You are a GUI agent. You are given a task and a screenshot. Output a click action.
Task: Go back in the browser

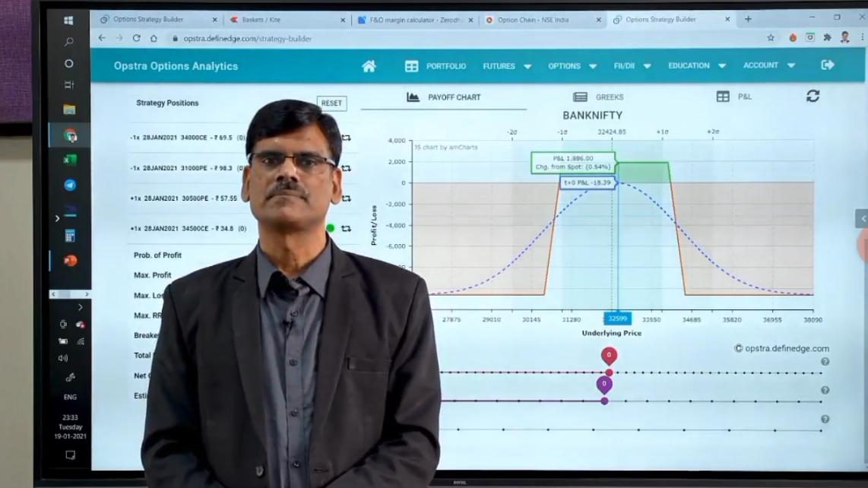(102, 38)
